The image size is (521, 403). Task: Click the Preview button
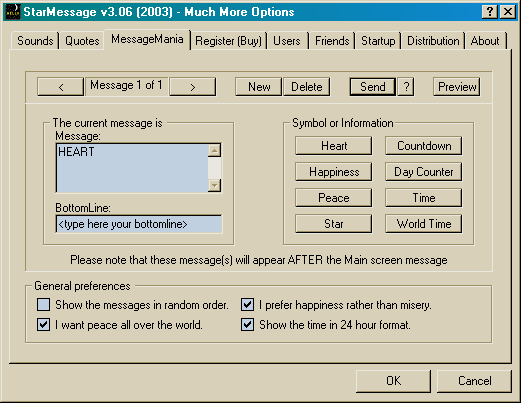click(x=457, y=87)
